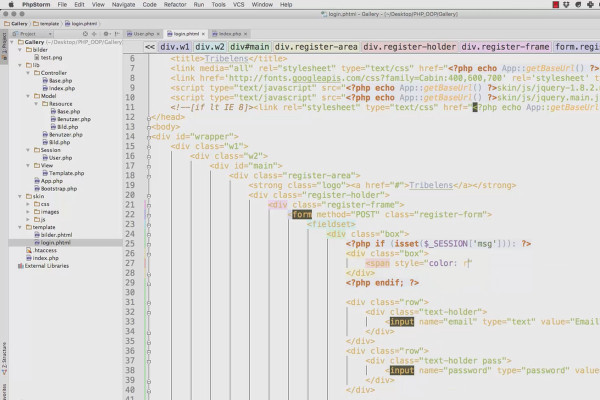The height and width of the screenshot is (400, 600).
Task: Select Template.php in the View folder
Action: 63,173
